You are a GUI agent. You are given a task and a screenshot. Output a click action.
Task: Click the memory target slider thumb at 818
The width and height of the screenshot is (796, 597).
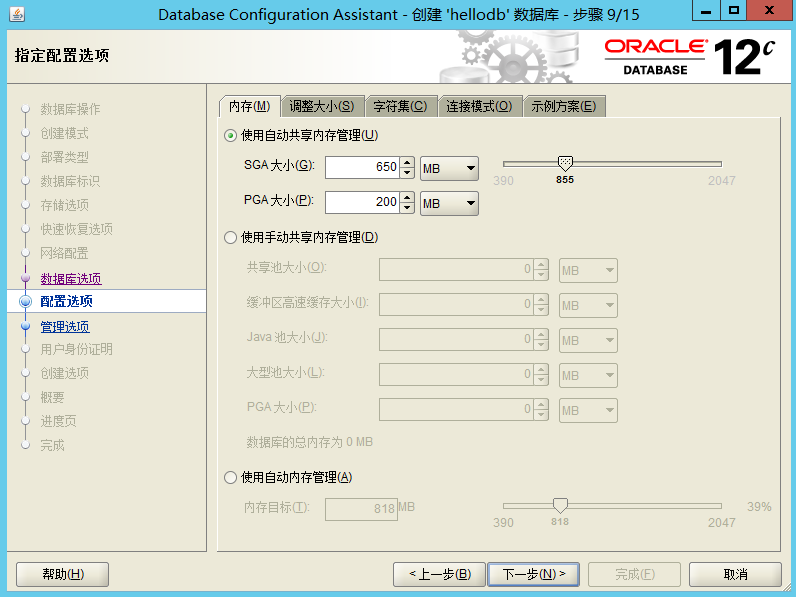(x=560, y=505)
